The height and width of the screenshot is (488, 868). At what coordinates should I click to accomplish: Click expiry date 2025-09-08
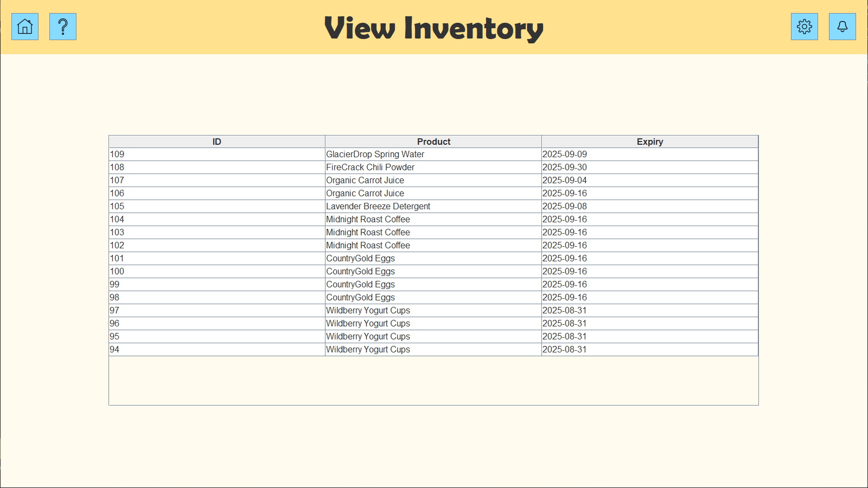coord(650,207)
